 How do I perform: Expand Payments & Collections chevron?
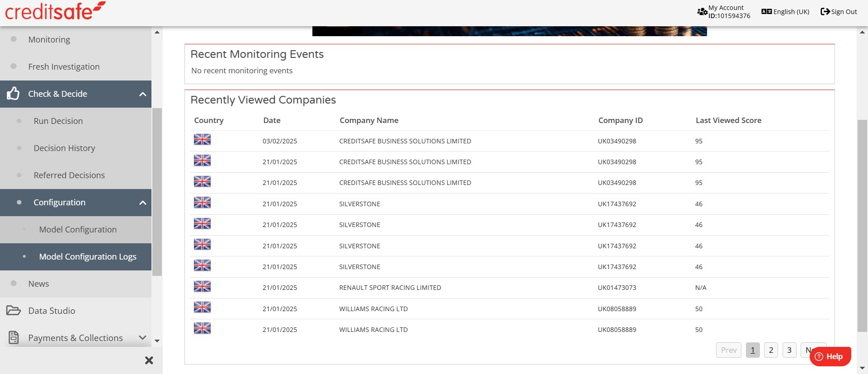tap(142, 338)
